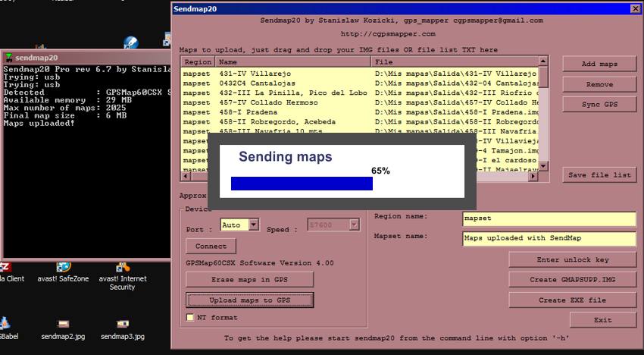The image size is (644, 355).
Task: Select 458-II Robregordo, Acebeda row
Action: (359, 122)
